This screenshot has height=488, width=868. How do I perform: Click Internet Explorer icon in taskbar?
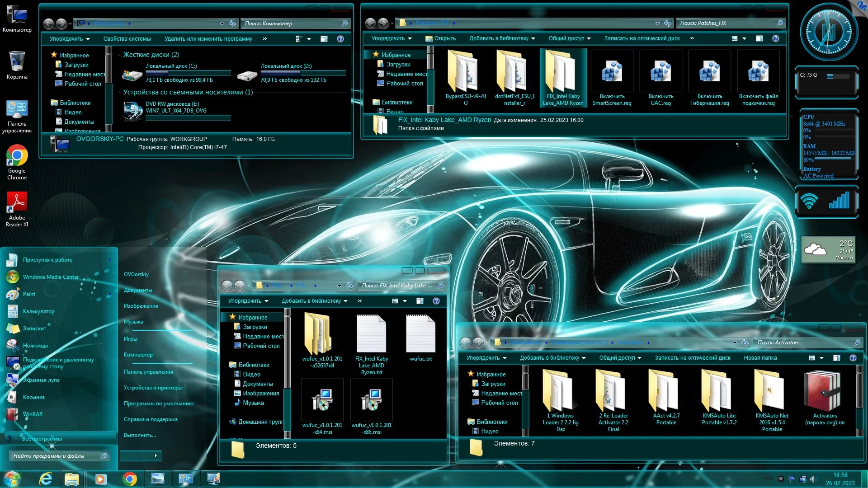pyautogui.click(x=45, y=479)
